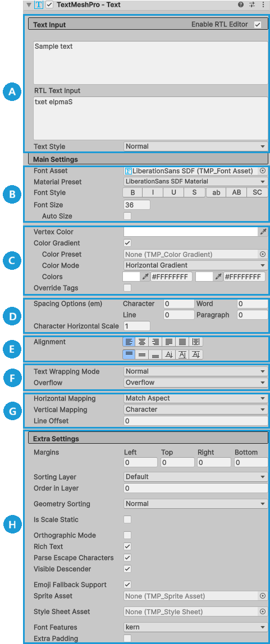Open the Text Style dropdown
270x644 pixels.
[195, 146]
